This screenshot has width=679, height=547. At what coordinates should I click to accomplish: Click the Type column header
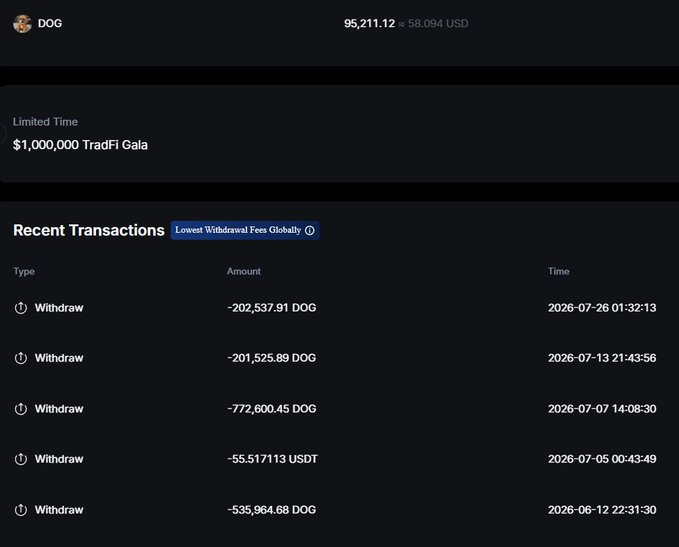pyautogui.click(x=24, y=272)
